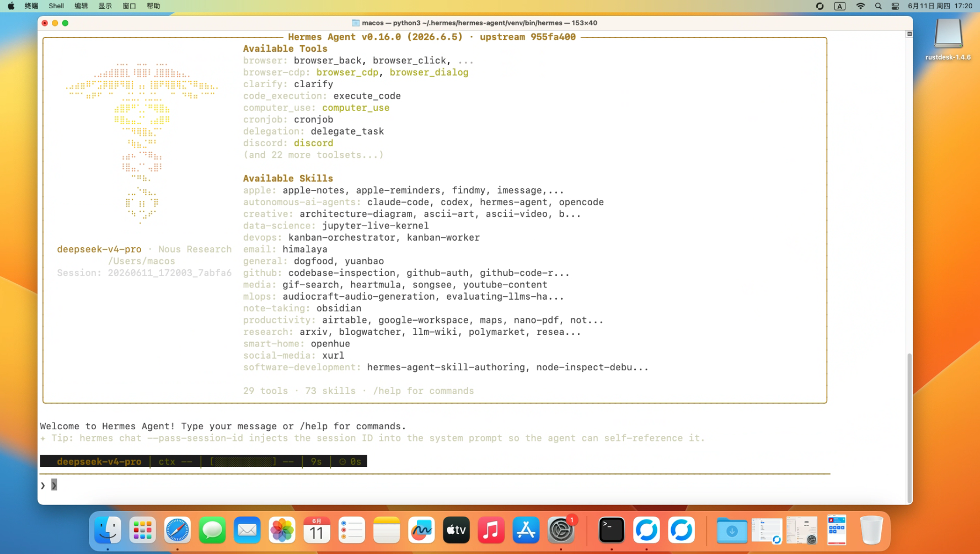This screenshot has height=554, width=980.
Task: Open the 显示 menu
Action: pyautogui.click(x=105, y=6)
